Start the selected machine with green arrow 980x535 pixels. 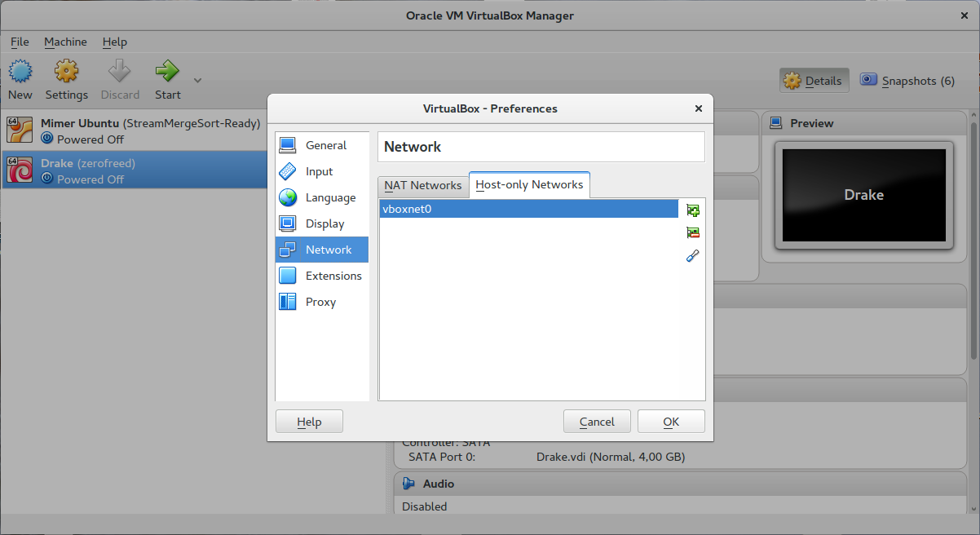coord(167,72)
